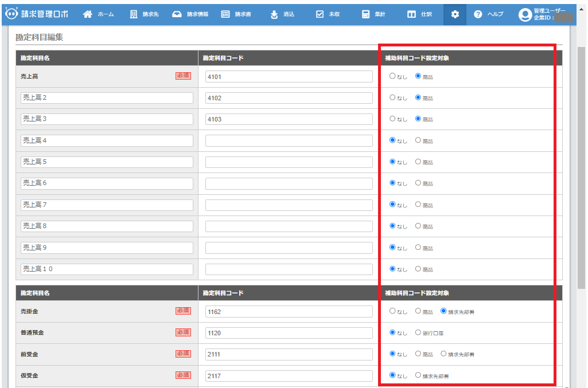Image resolution: width=588 pixels, height=388 pixels.
Task: Click the settings gear icon
Action: [x=455, y=14]
